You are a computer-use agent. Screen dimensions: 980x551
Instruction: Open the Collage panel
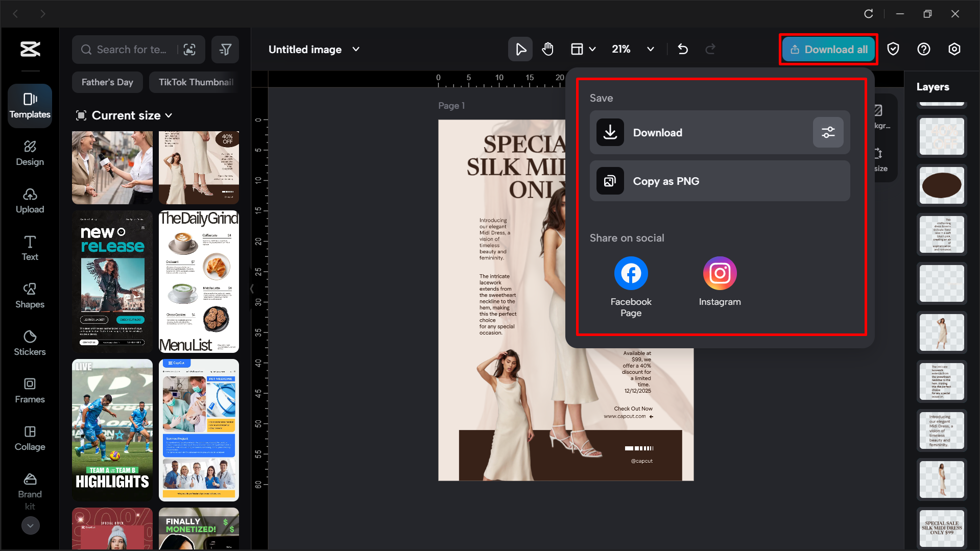click(30, 438)
